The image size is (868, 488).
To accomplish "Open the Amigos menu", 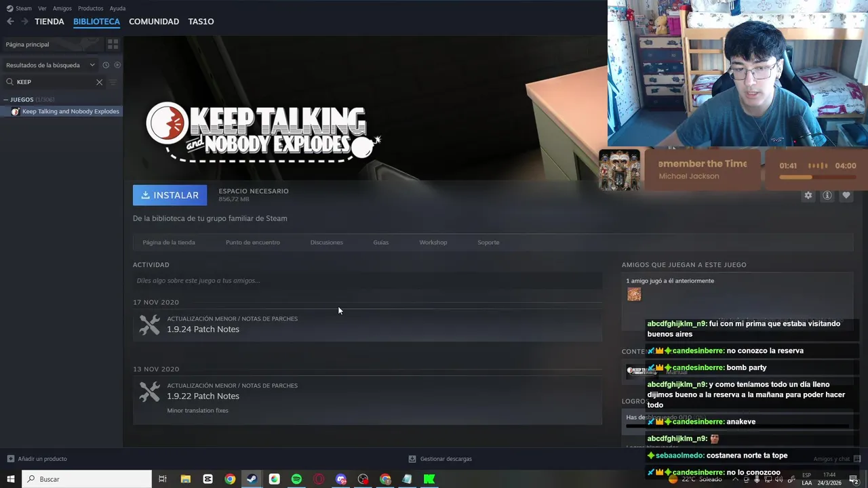I will pos(62,8).
